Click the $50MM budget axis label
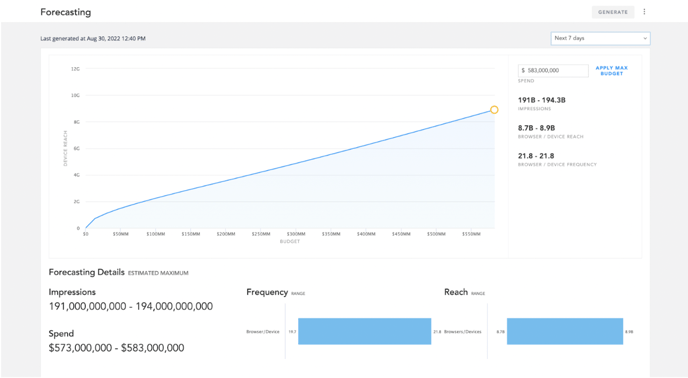Viewport: 688px width, 378px height. coord(121,234)
